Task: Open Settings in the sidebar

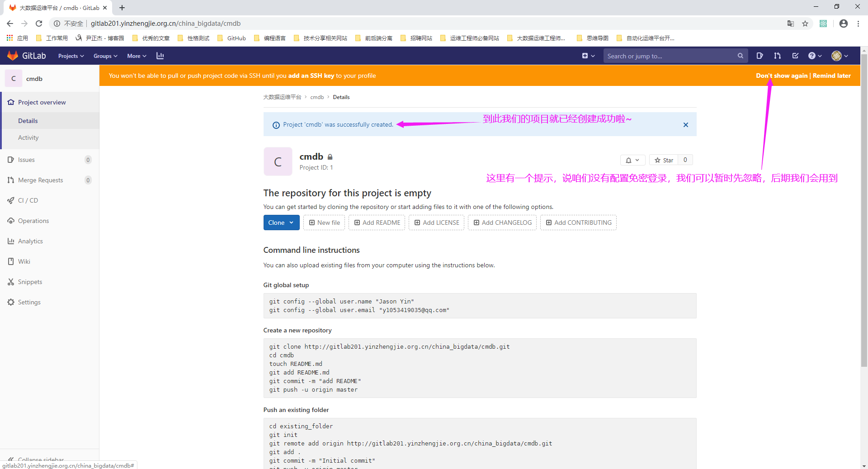Action: [x=50, y=302]
